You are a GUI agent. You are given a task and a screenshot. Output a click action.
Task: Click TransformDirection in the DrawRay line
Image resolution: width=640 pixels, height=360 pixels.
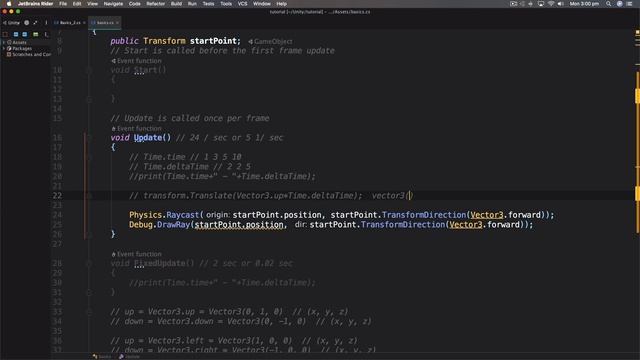click(x=403, y=225)
